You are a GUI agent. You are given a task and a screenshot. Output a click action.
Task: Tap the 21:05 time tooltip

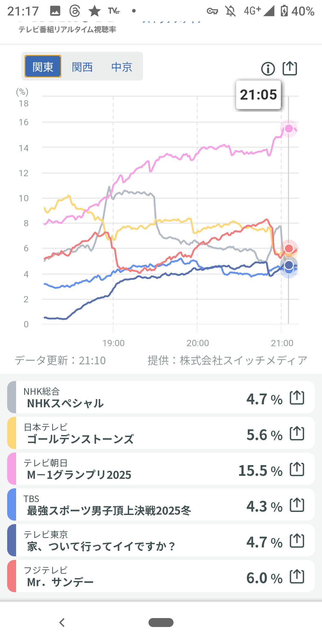tap(258, 95)
